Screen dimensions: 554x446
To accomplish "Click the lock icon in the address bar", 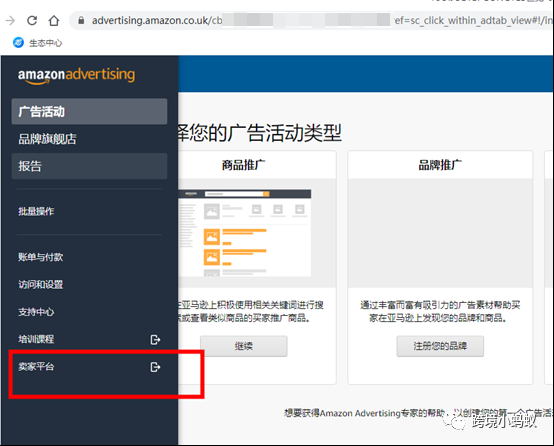I will [81, 20].
